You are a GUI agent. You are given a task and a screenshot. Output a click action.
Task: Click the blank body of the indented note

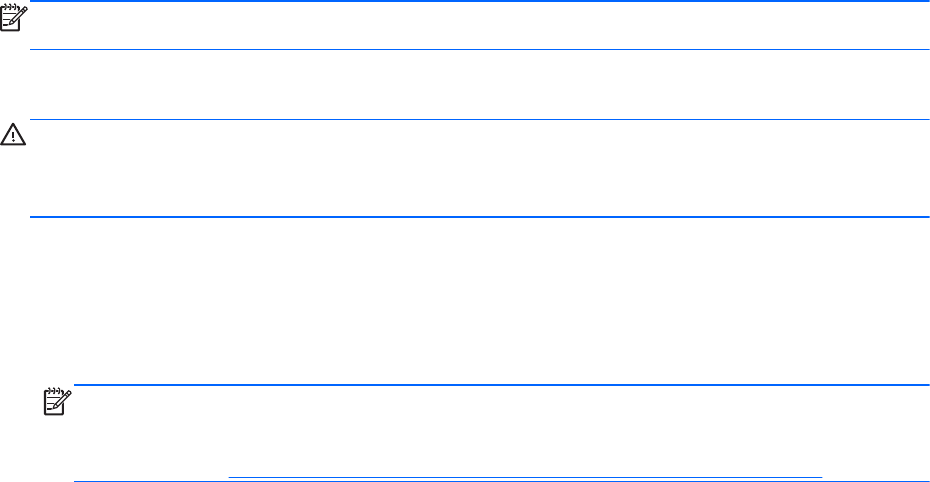(500, 430)
